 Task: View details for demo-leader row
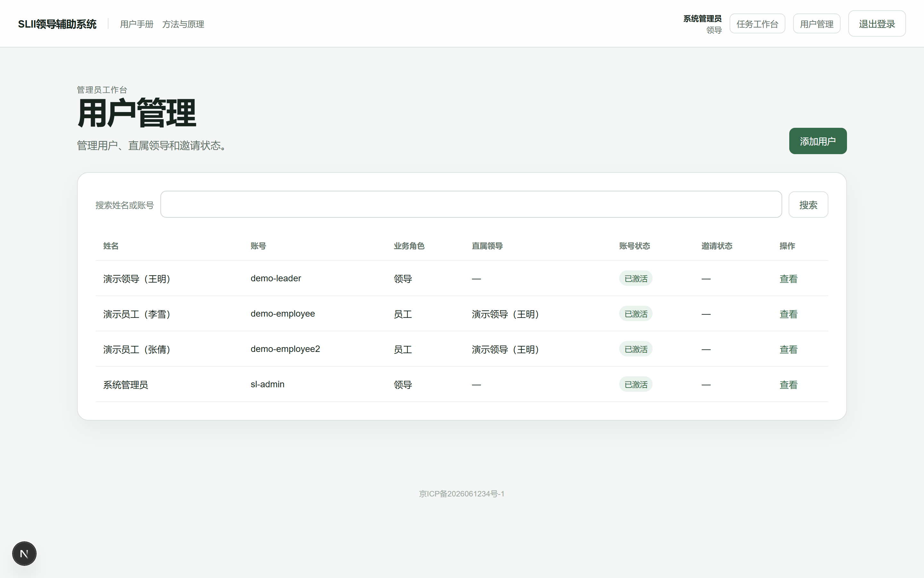(x=788, y=279)
